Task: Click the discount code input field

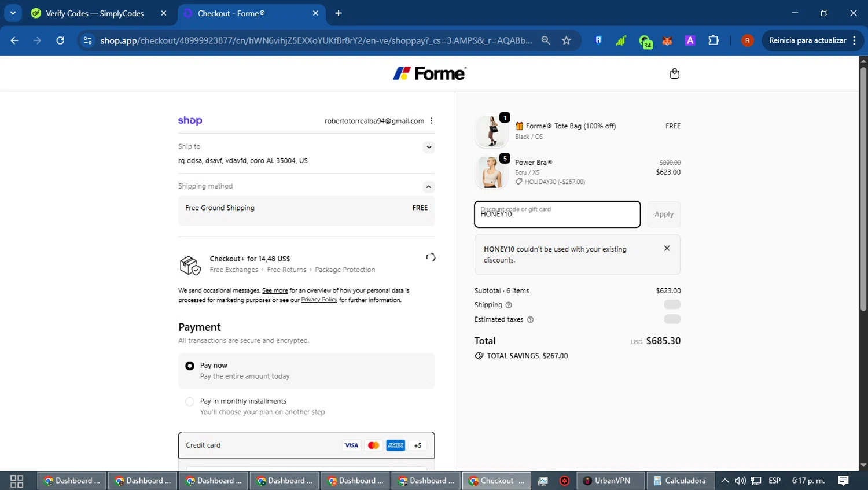Action: 557,214
